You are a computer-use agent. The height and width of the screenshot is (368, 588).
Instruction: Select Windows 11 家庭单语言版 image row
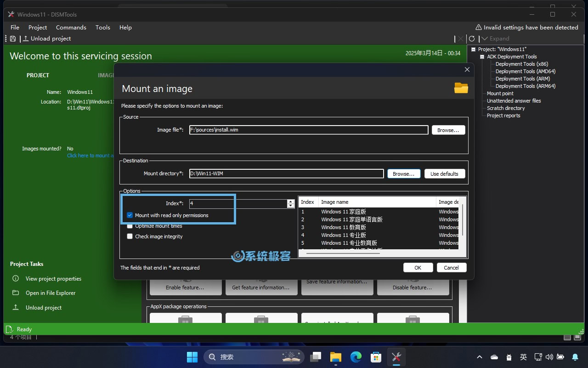click(379, 219)
